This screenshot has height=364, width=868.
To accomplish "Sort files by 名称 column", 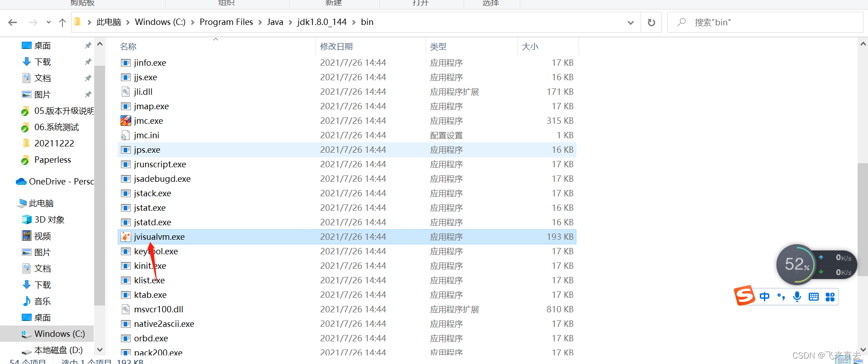I will click(x=128, y=46).
